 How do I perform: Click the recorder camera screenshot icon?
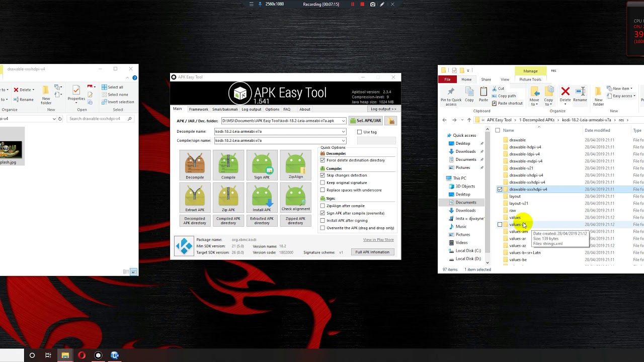pos(373,4)
